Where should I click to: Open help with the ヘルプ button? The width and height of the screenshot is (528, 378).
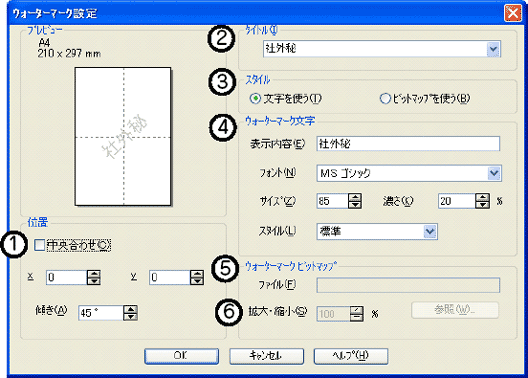(x=351, y=356)
